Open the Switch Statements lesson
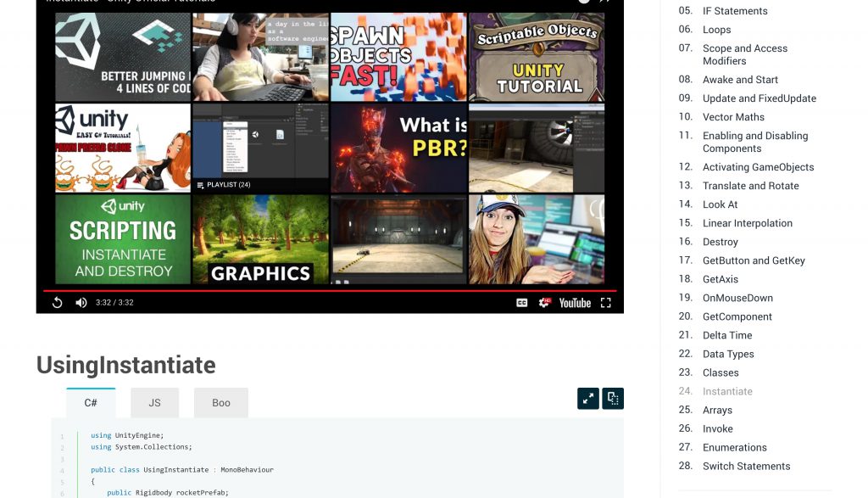The height and width of the screenshot is (498, 868). pyautogui.click(x=746, y=467)
